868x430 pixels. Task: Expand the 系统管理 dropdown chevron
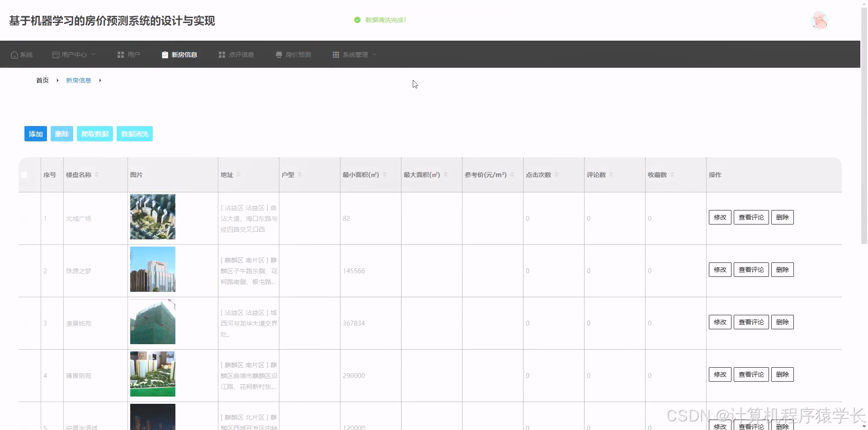374,55
